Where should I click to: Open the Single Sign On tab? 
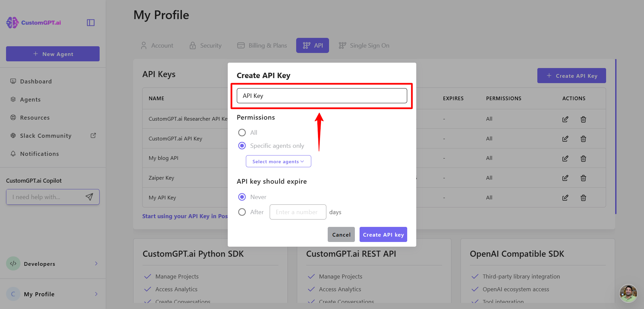(364, 45)
